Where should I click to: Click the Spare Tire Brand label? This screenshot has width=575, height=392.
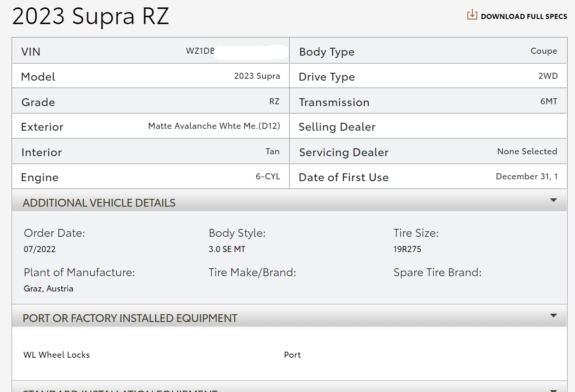coord(437,272)
